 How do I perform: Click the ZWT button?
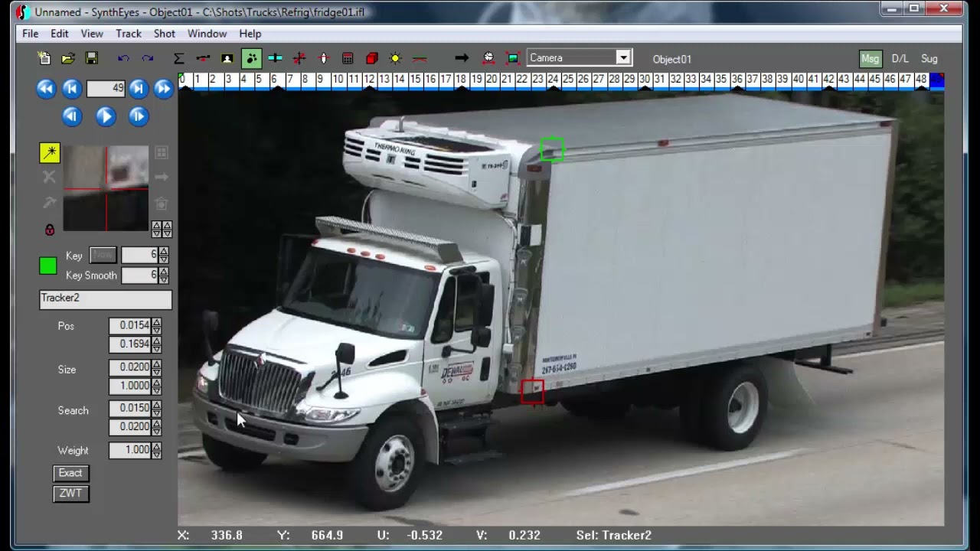(x=70, y=493)
